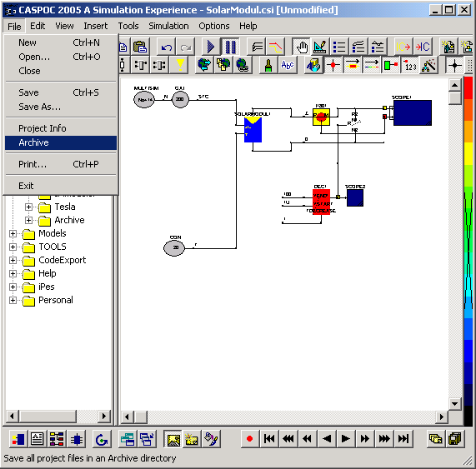
Task: Click the circular refresh arrow icon
Action: coord(102,439)
